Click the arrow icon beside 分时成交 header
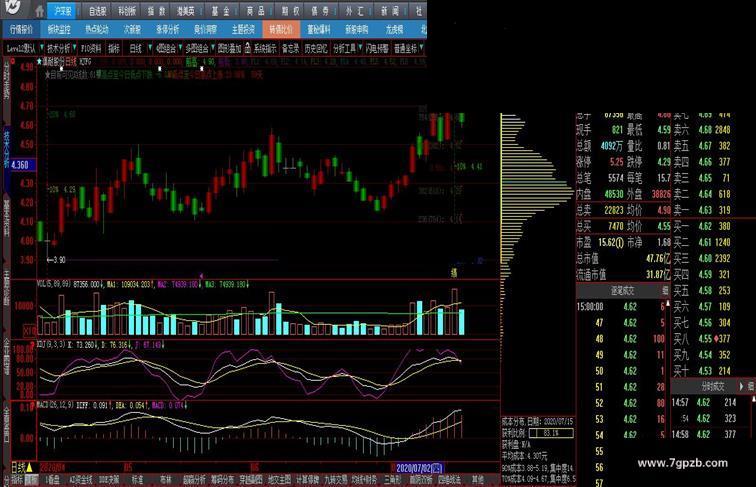Screen dimensions: 756x487 [742, 386]
